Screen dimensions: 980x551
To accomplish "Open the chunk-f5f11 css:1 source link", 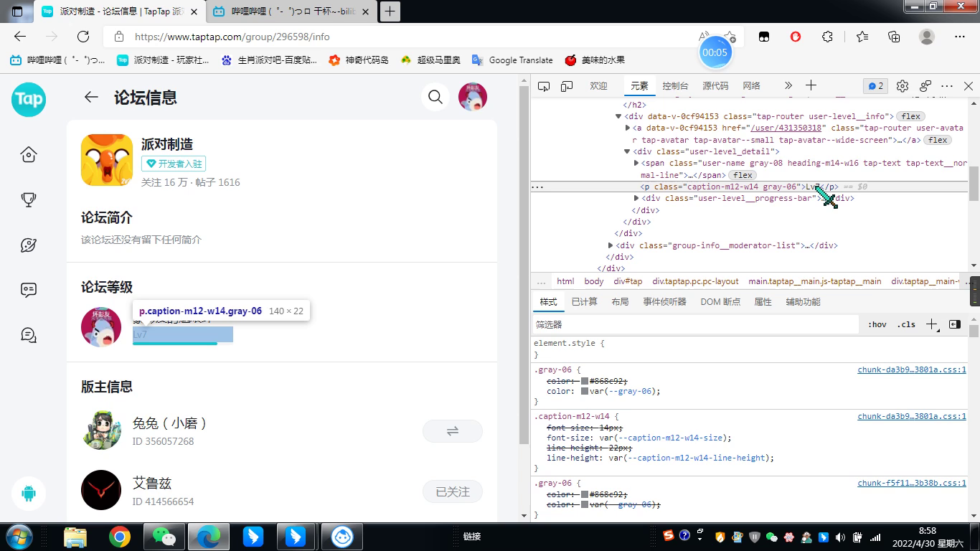I will tap(912, 484).
